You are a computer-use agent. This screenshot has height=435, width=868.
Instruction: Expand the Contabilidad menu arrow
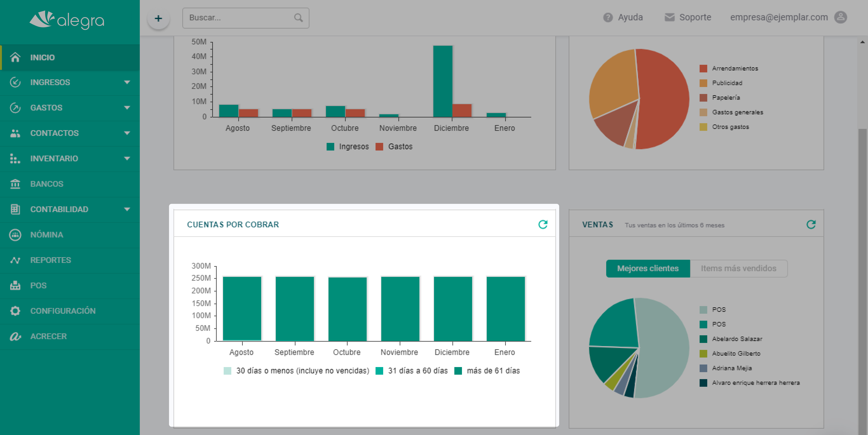[127, 209]
